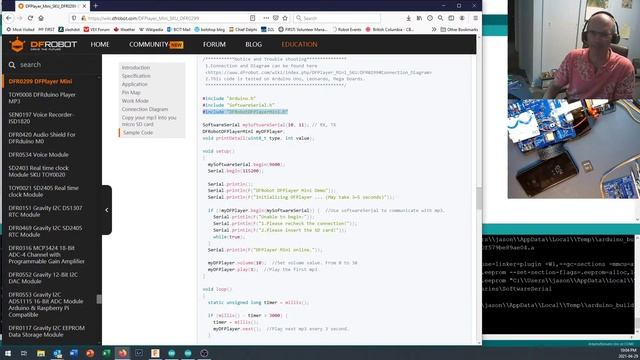Close the DFPlayer_Mini tab

point(84,6)
